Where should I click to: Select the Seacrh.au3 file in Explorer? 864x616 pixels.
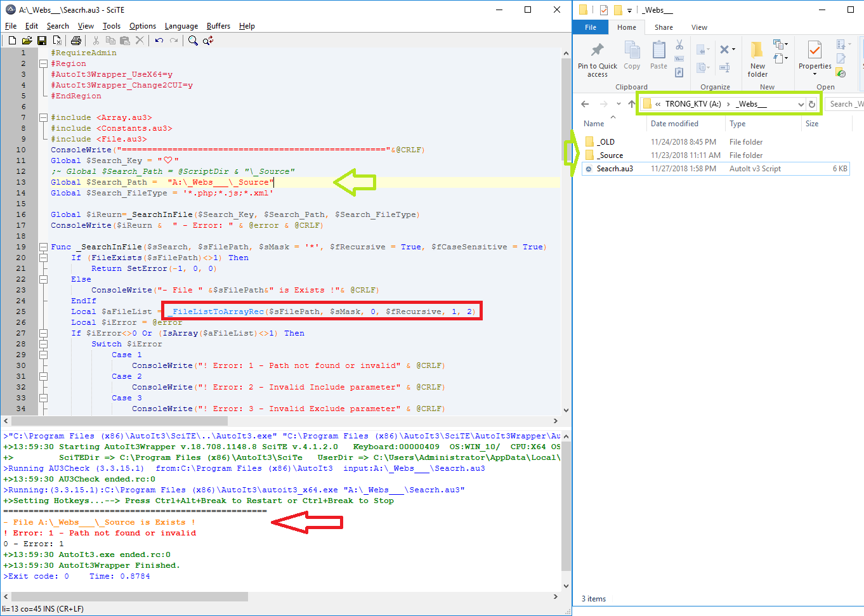715,169
